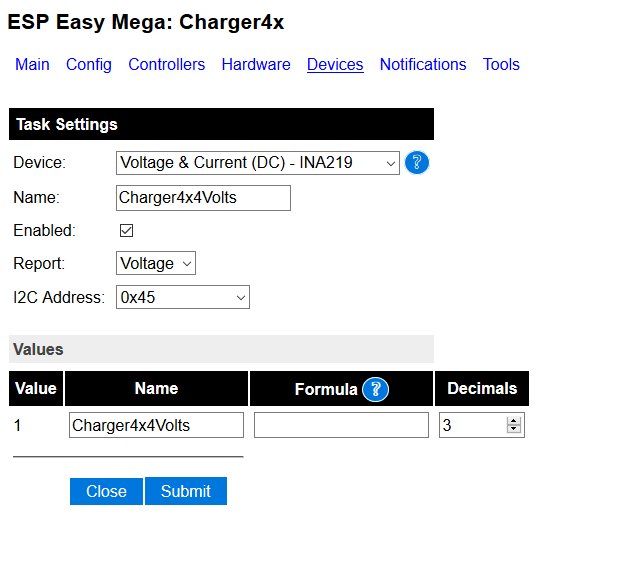This screenshot has width=633, height=567.
Task: Click the empty Formula input field
Action: tap(341, 425)
